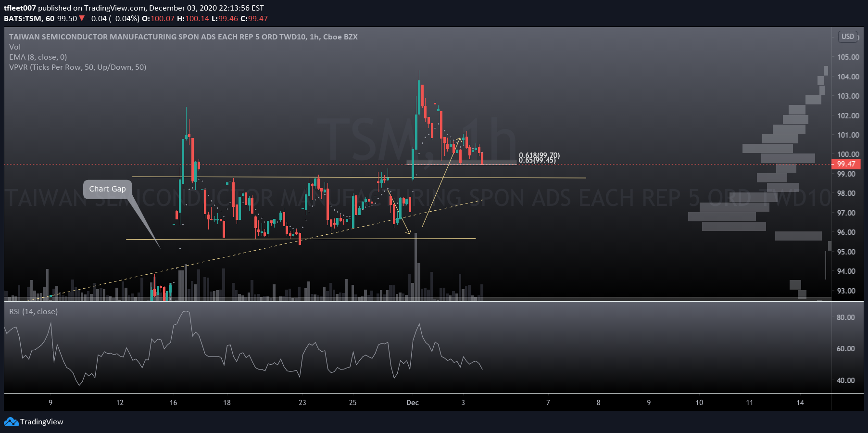Click the 12 date on time axis
Viewport: 868px width, 433px height.
120,403
